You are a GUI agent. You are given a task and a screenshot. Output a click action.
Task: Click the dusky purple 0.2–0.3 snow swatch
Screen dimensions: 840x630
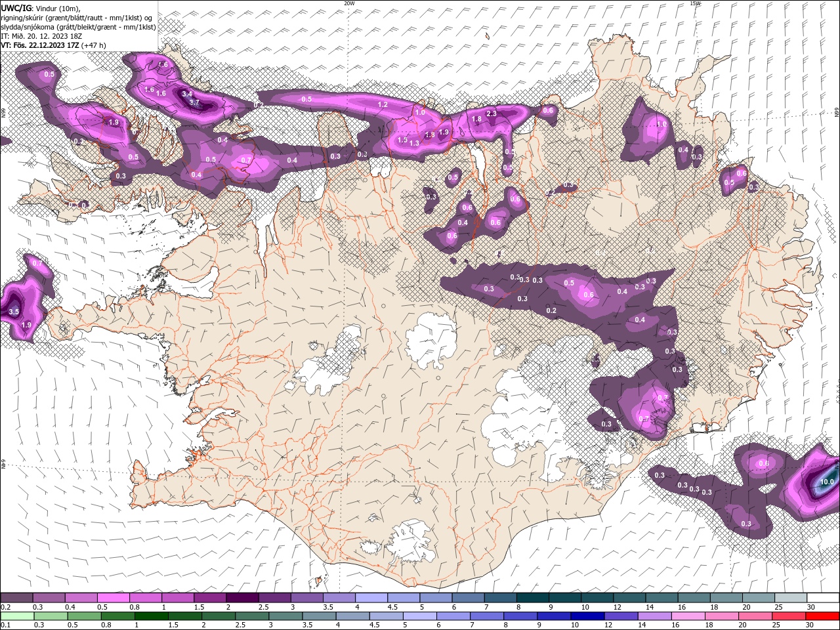click(16, 598)
